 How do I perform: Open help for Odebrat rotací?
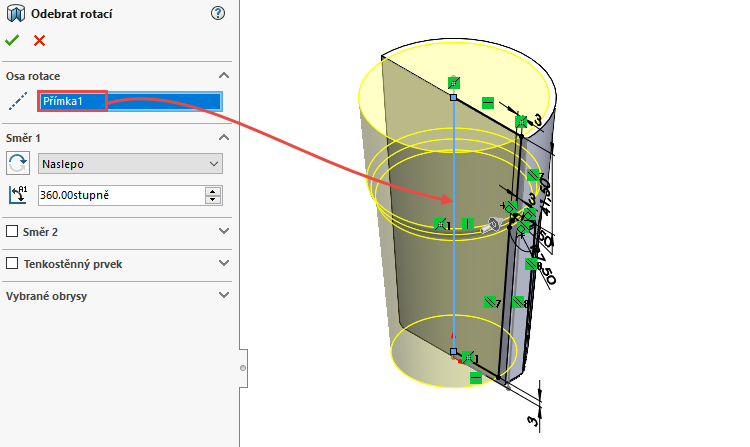coord(218,13)
